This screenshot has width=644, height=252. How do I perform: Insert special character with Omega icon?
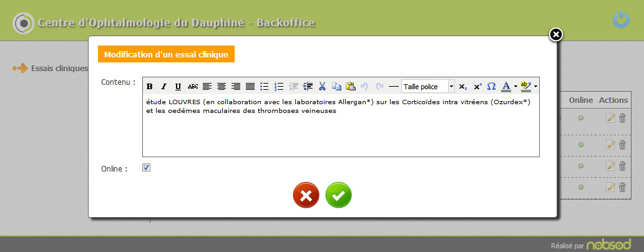(491, 87)
